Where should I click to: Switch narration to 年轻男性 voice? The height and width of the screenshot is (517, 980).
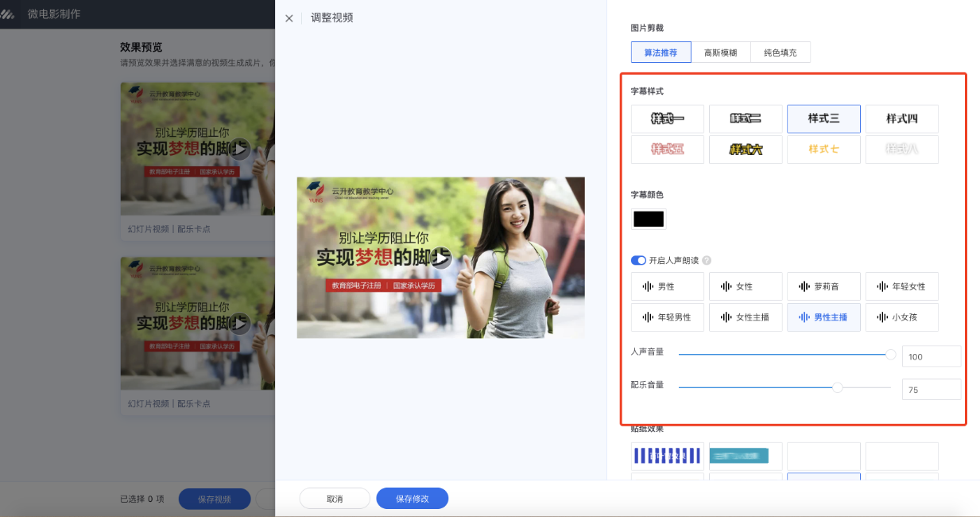[x=667, y=317]
